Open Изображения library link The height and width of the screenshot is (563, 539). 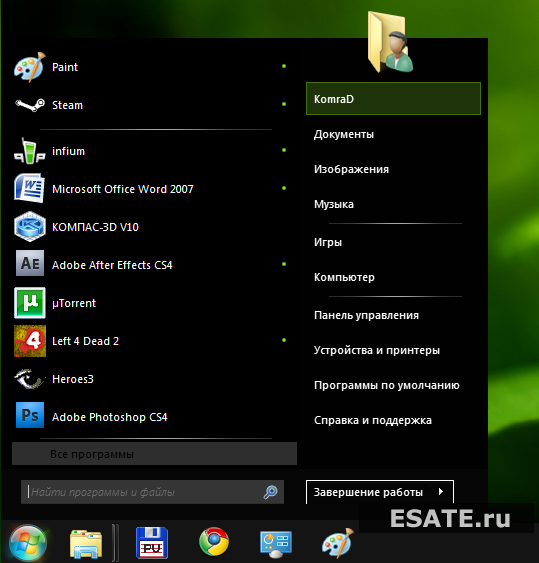351,169
